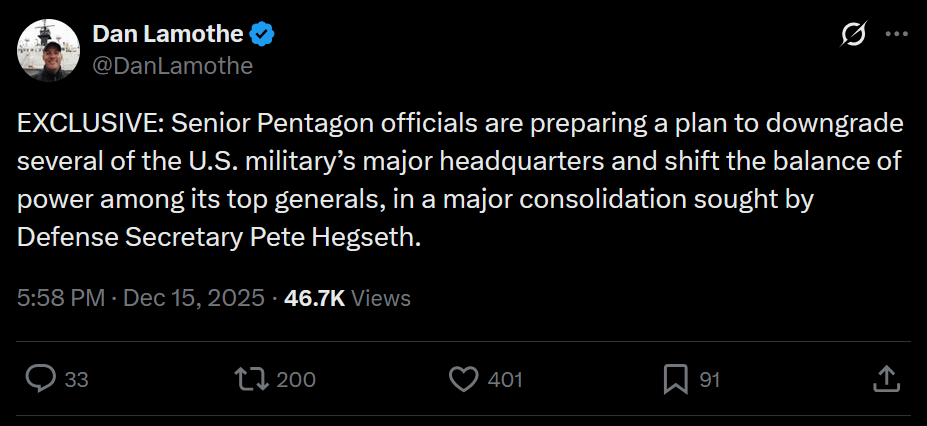The image size is (927, 426).
Task: Bookmark this post with the bookmark icon
Action: (675, 379)
